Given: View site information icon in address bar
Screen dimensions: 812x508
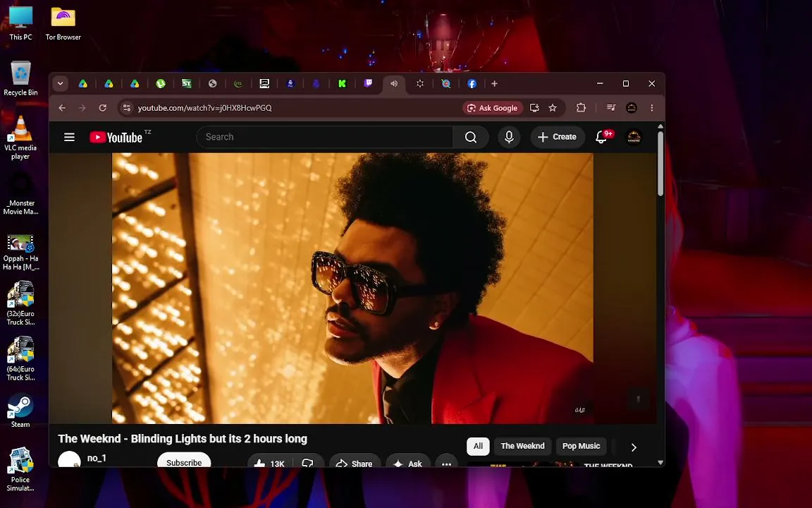Looking at the screenshot, I should point(126,108).
